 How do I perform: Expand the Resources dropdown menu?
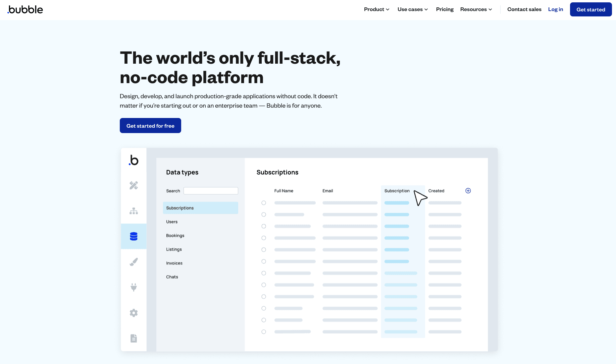pyautogui.click(x=476, y=9)
